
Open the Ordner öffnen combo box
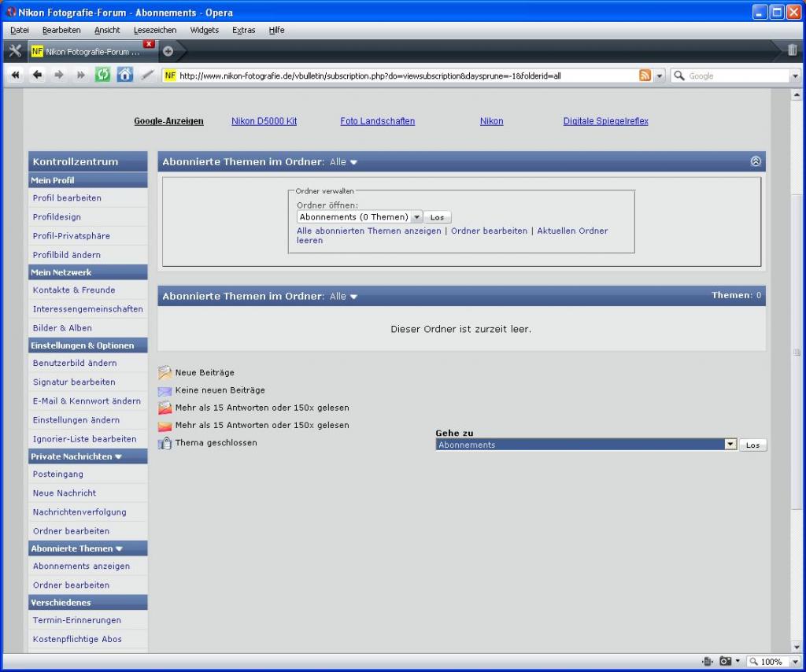(x=359, y=217)
